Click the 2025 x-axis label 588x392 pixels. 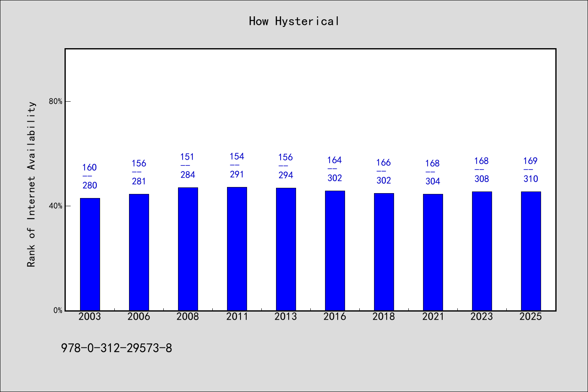coord(531,316)
